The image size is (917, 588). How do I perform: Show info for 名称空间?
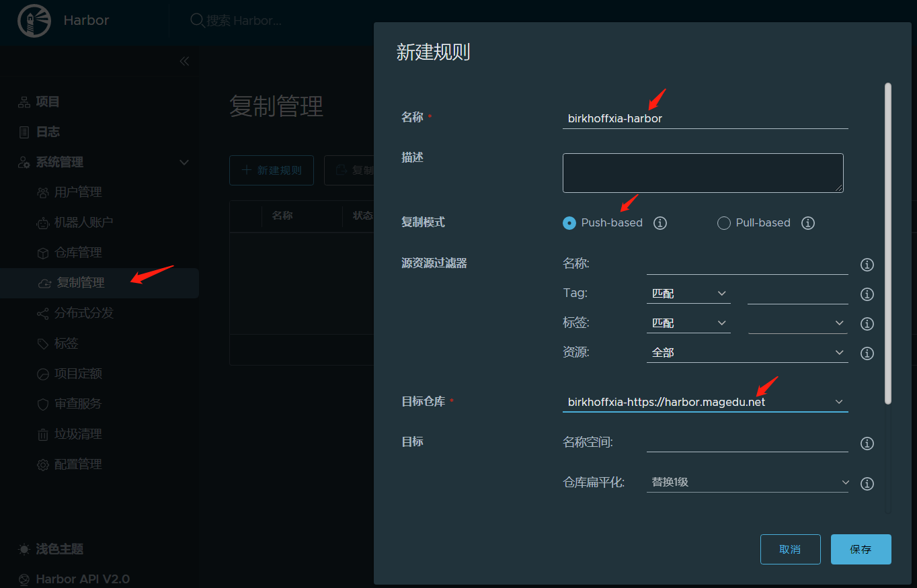[867, 444]
